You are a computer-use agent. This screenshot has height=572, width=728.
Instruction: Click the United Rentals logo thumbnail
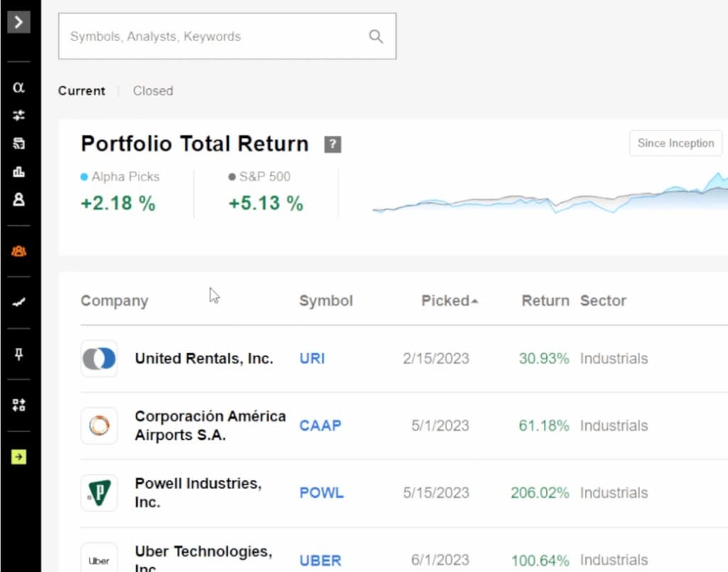point(99,359)
